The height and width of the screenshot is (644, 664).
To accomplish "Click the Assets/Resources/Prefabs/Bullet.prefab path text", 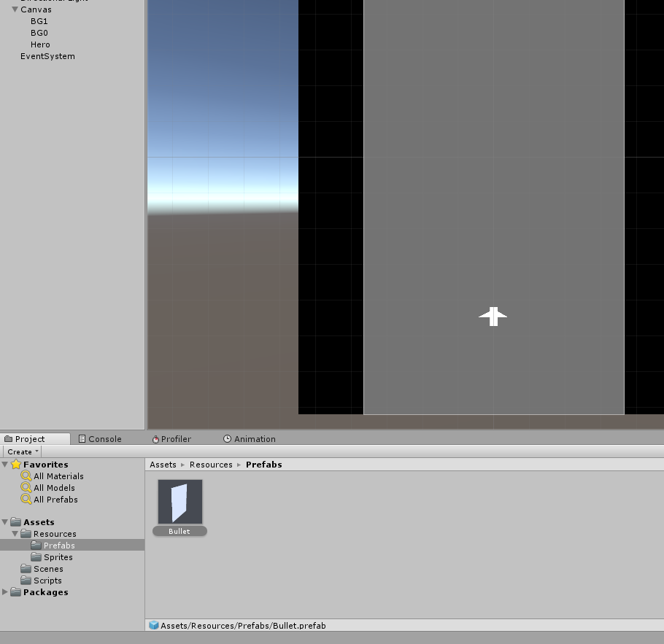I will tap(243, 625).
